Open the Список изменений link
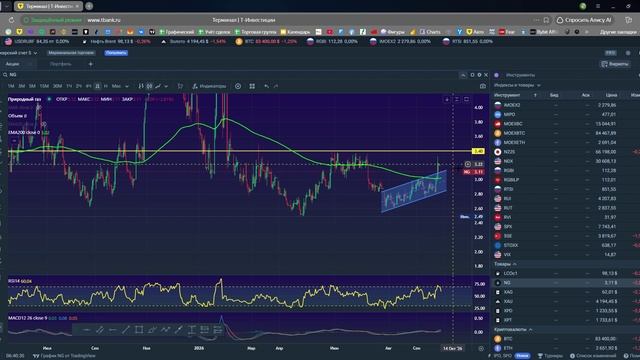Viewport: 640px width, 360px height. point(593,356)
